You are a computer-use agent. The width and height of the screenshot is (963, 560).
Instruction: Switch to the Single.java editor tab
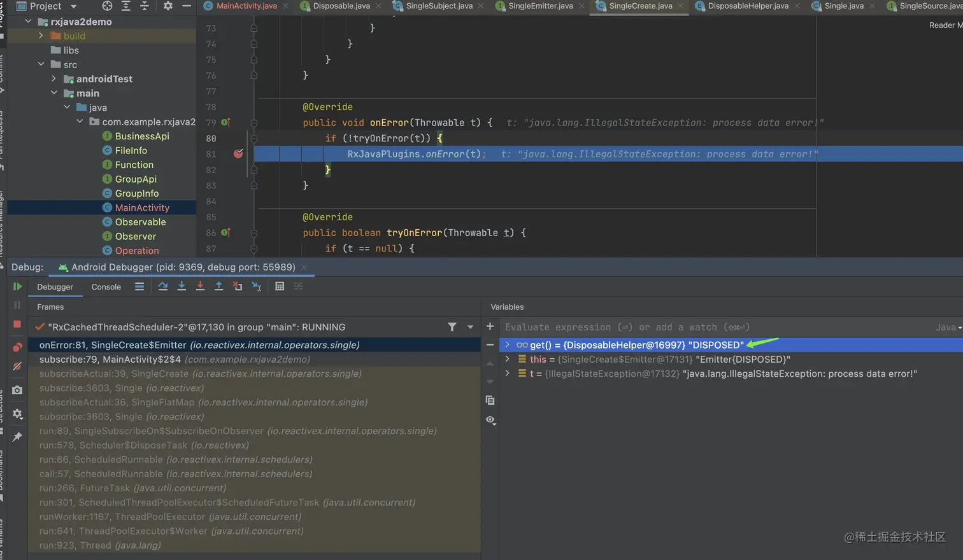844,6
